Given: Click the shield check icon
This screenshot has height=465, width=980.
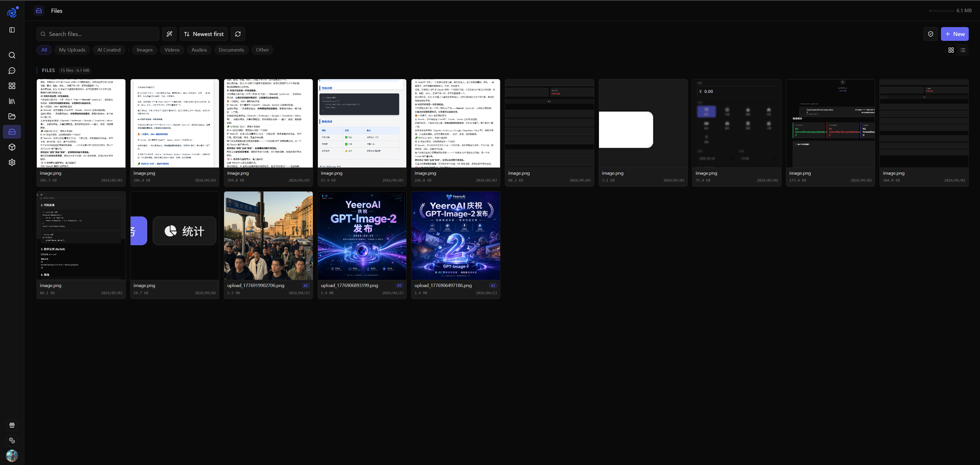Looking at the screenshot, I should coord(930,34).
